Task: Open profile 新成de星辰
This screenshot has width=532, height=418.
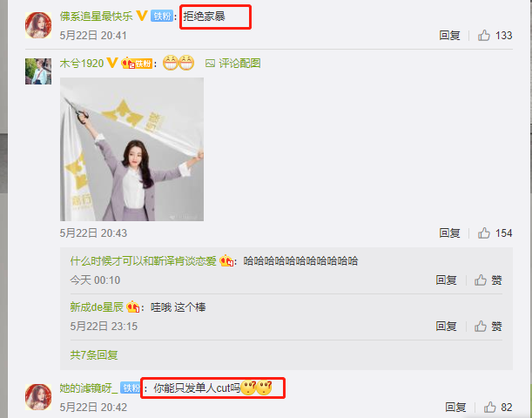Action: tap(97, 307)
